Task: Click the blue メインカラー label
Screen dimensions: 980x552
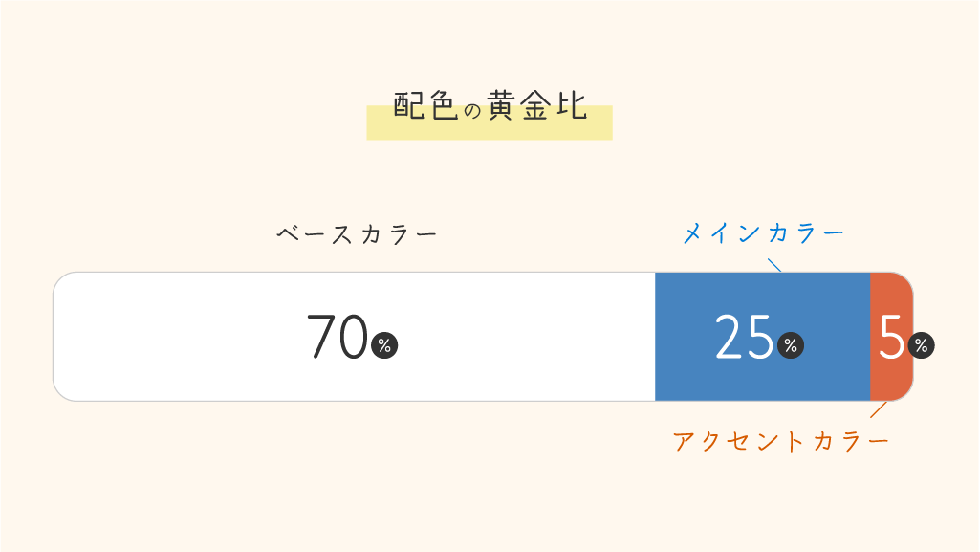Action: pos(763,232)
